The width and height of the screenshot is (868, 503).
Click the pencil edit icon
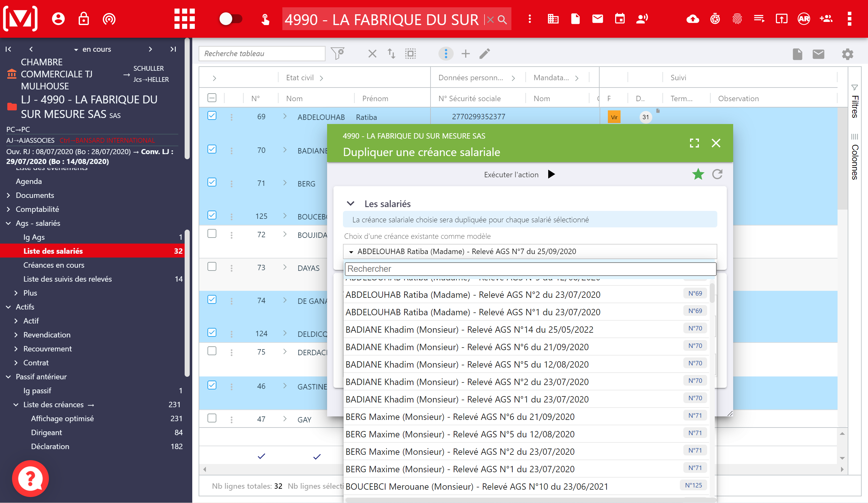(485, 53)
